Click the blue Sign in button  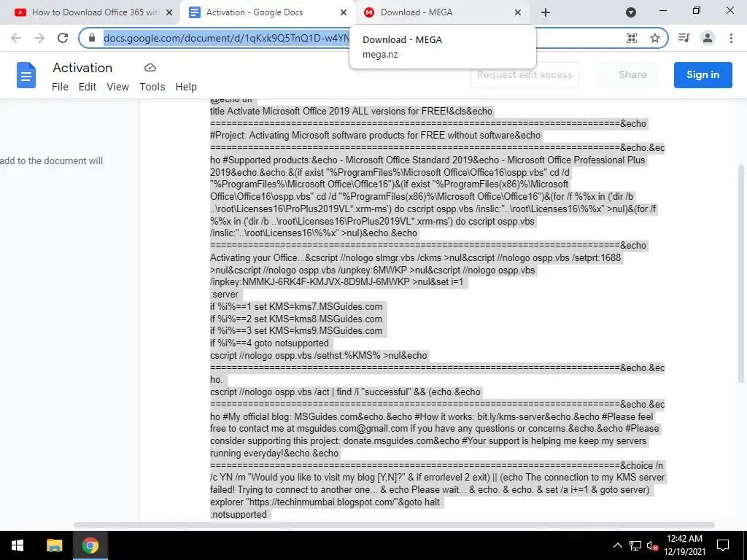[x=703, y=75]
